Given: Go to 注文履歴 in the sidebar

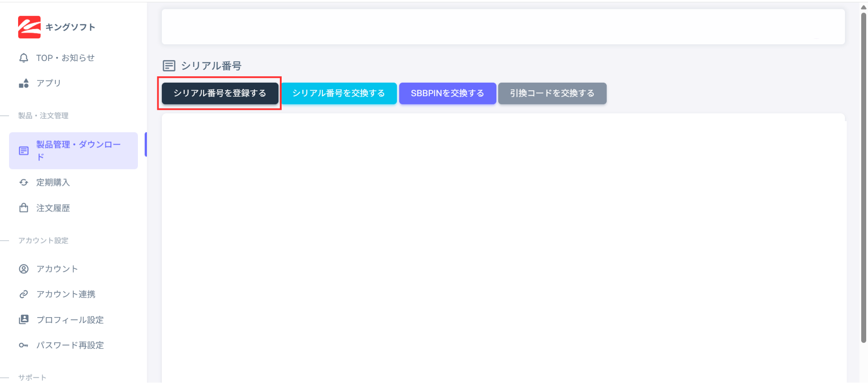Looking at the screenshot, I should coord(53,208).
